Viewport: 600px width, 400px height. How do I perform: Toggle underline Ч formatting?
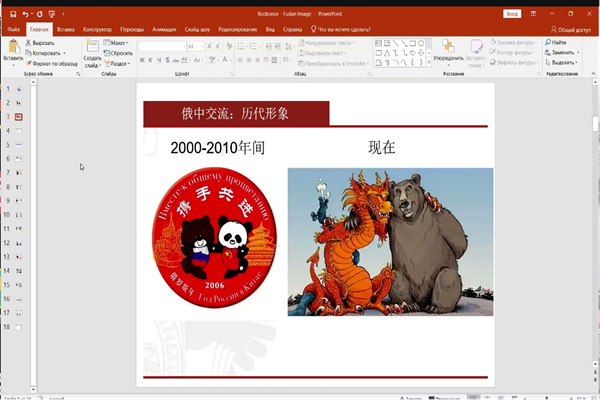point(159,60)
